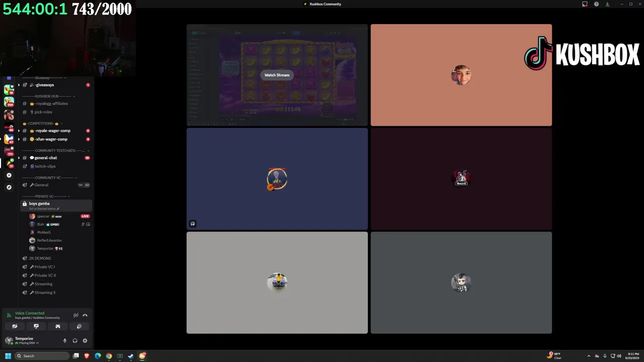Toggle noise suppression in voice panel
Screen dimensions: 644x362
click(76, 315)
